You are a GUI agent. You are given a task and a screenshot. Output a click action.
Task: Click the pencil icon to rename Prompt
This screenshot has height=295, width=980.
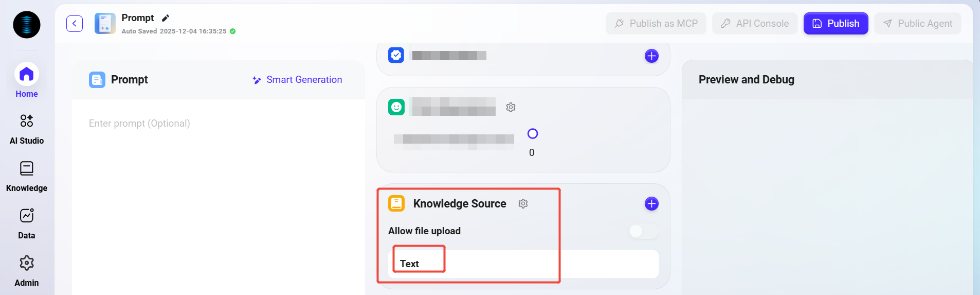pos(166,18)
